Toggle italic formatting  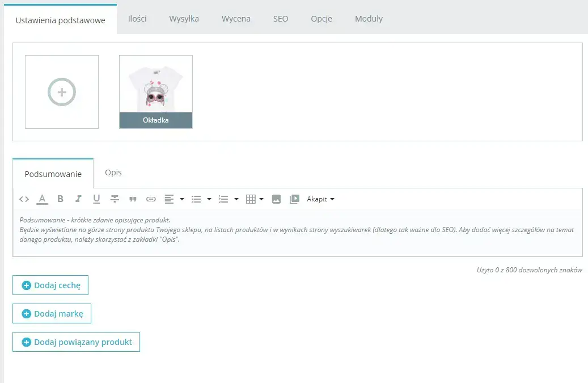(x=78, y=199)
